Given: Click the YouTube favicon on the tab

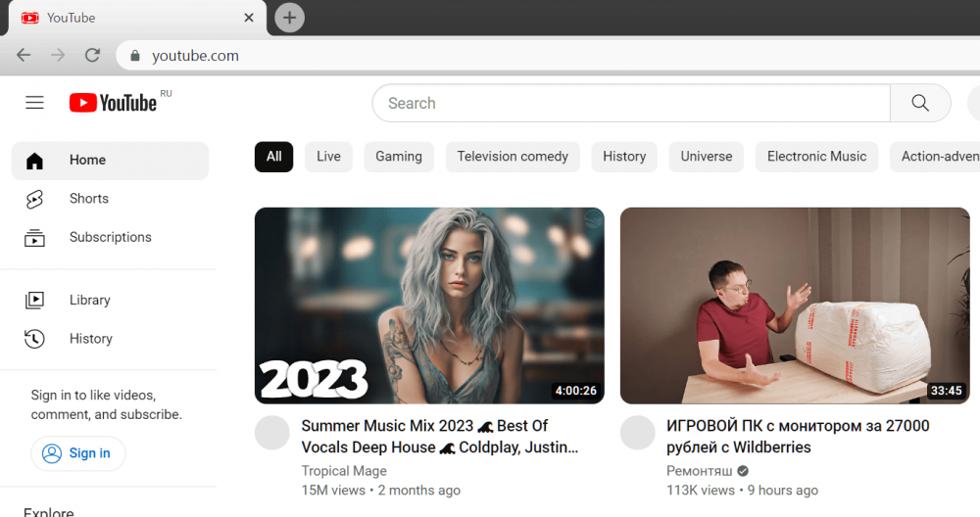Looking at the screenshot, I should coord(30,18).
